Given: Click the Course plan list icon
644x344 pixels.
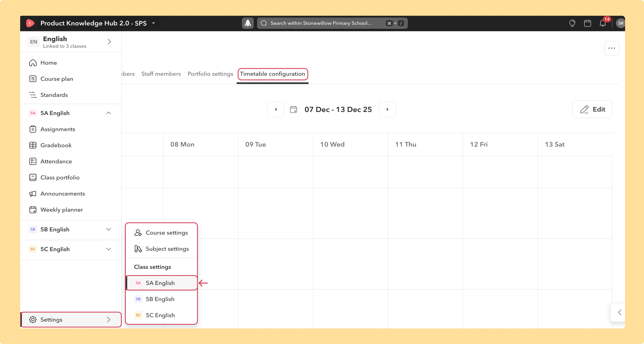Looking at the screenshot, I should click(x=33, y=79).
